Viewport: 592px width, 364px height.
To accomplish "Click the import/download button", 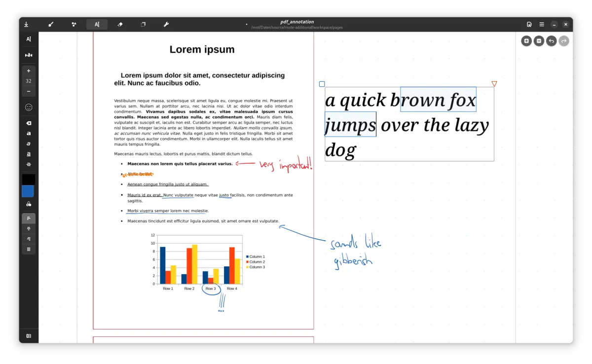I will pos(26,24).
